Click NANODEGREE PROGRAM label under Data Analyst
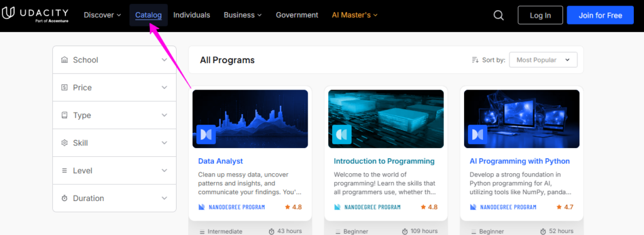 pyautogui.click(x=237, y=207)
